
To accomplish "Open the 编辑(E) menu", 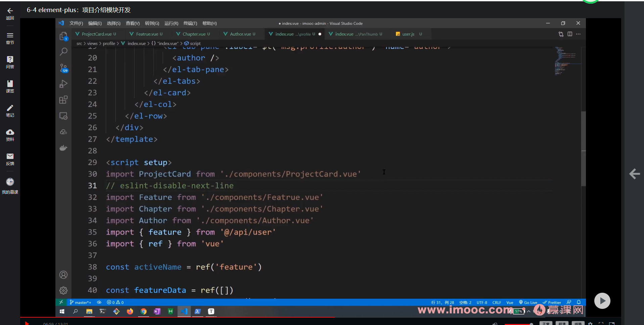I will point(95,23).
